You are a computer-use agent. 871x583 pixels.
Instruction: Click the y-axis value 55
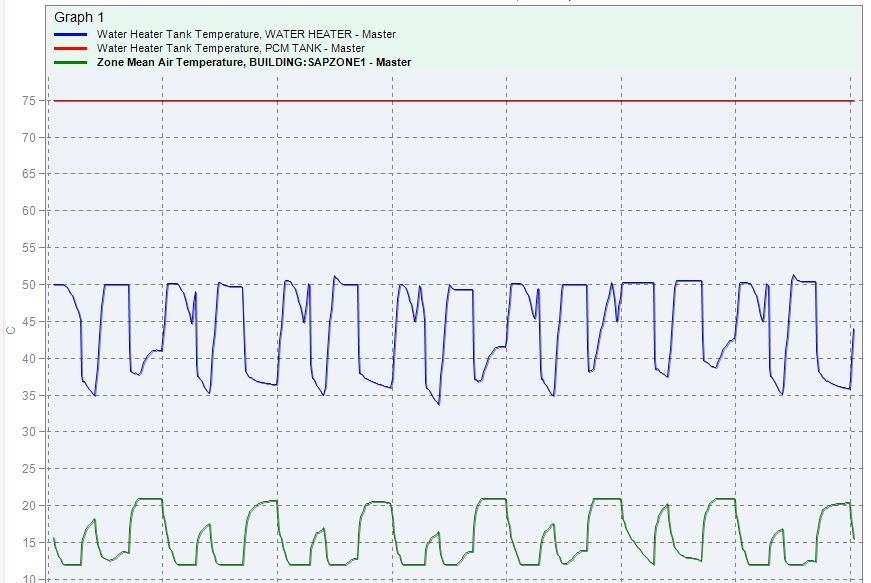pyautogui.click(x=29, y=248)
